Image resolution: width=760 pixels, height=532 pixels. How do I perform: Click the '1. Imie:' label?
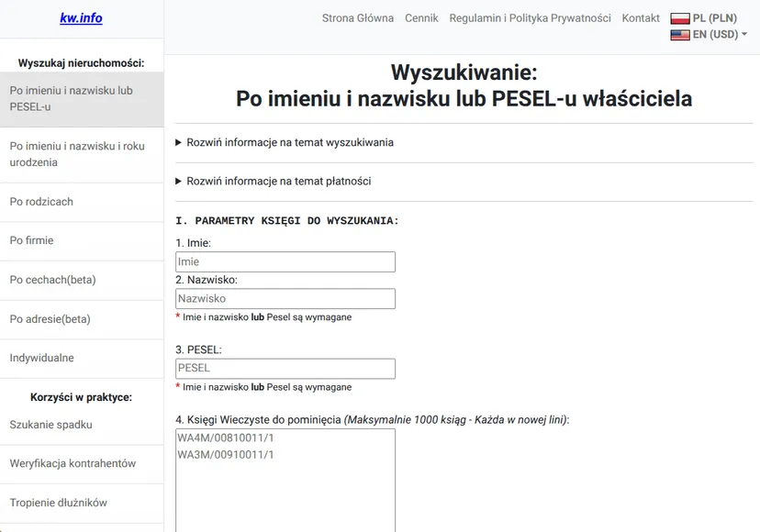(193, 243)
